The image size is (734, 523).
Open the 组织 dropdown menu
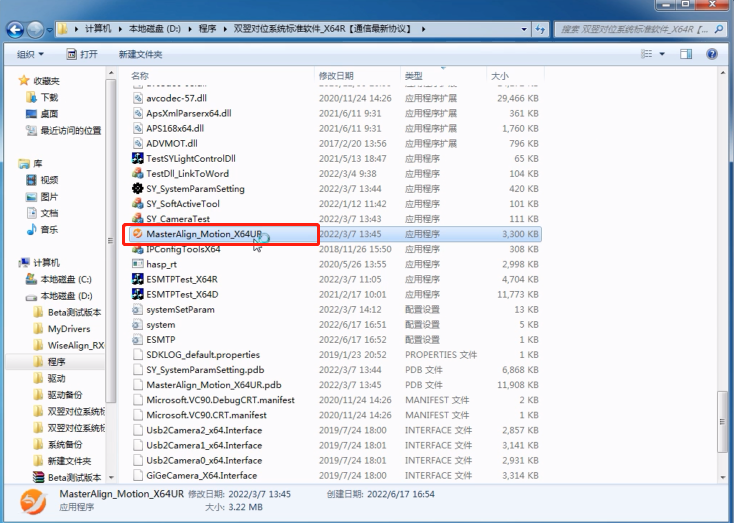(30, 53)
